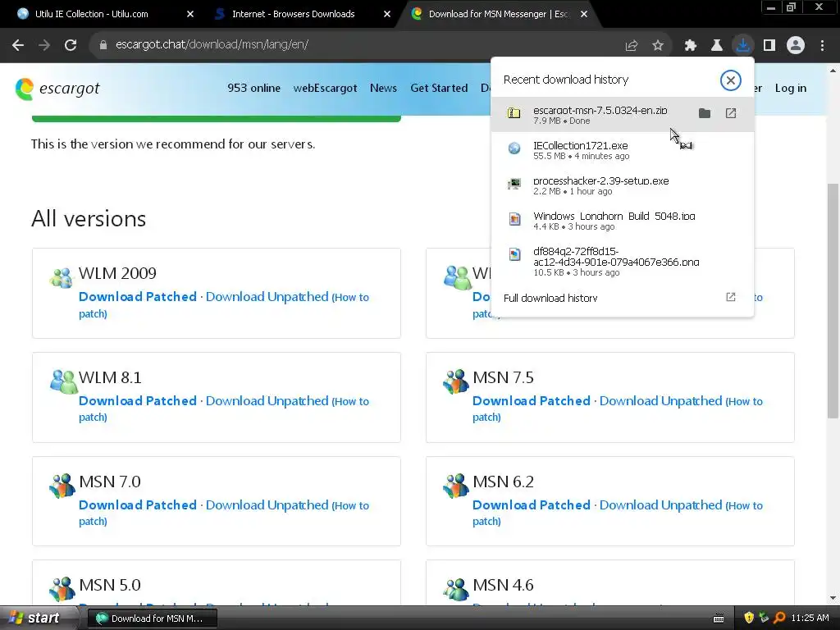Reload the current page
Image resolution: width=840 pixels, height=630 pixels.
tap(71, 45)
